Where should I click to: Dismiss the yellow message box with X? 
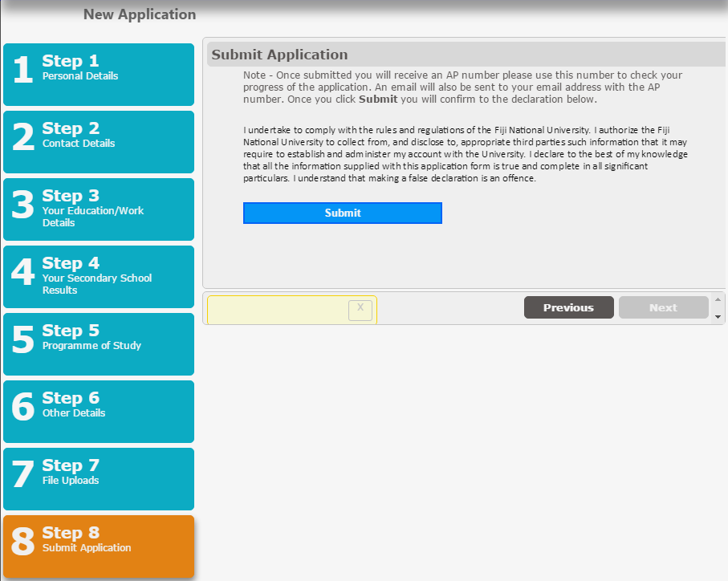pyautogui.click(x=360, y=309)
